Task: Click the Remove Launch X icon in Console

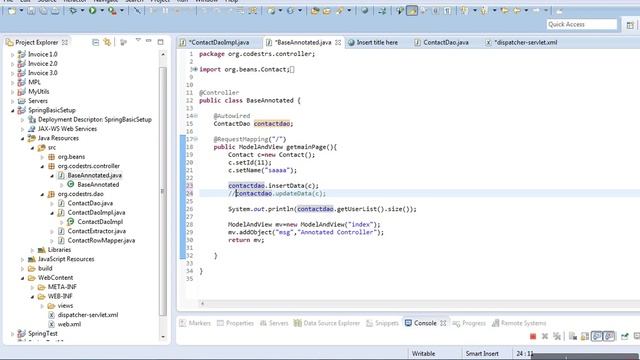Action: (x=545, y=336)
